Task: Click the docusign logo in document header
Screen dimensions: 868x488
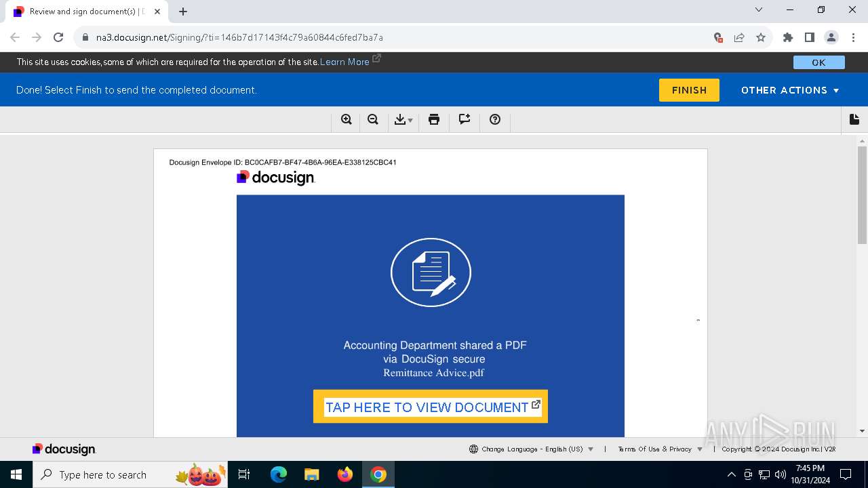Action: tap(276, 178)
